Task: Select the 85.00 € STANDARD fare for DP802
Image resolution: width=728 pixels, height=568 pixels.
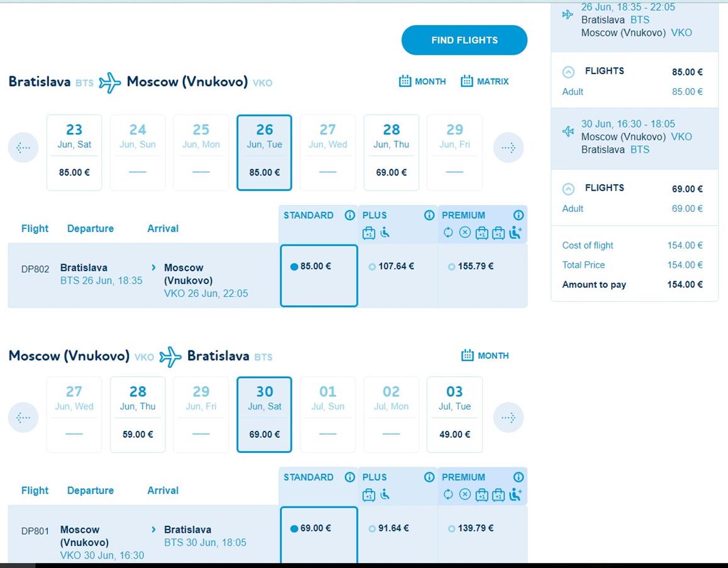Action: [x=319, y=276]
